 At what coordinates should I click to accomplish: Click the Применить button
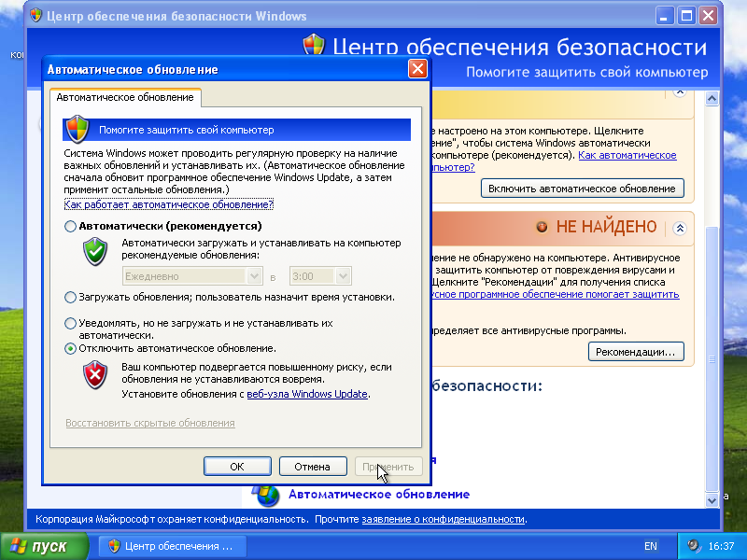388,466
